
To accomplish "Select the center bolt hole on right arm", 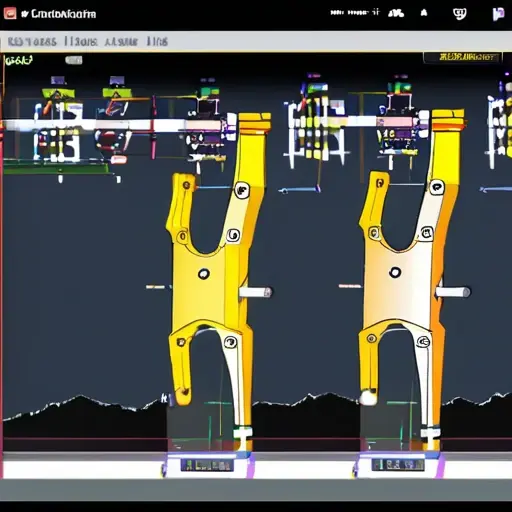I will 395,272.
